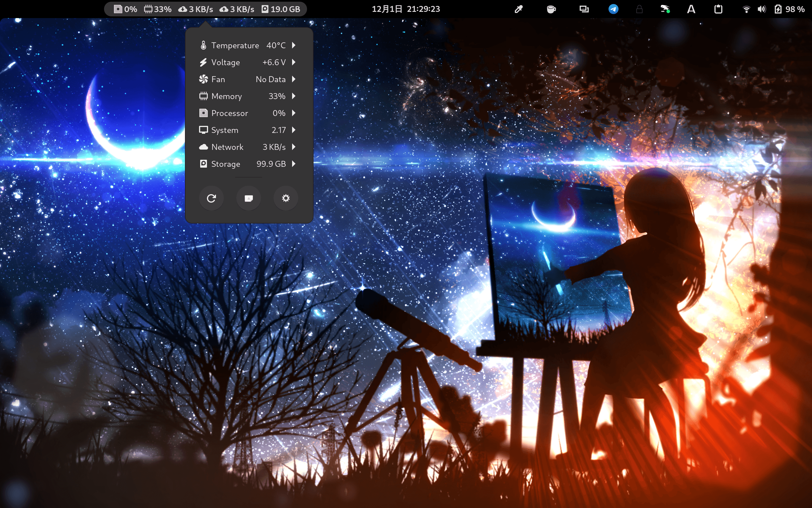This screenshot has height=508, width=812.
Task: Click the tray icon with green dot
Action: pos(665,9)
